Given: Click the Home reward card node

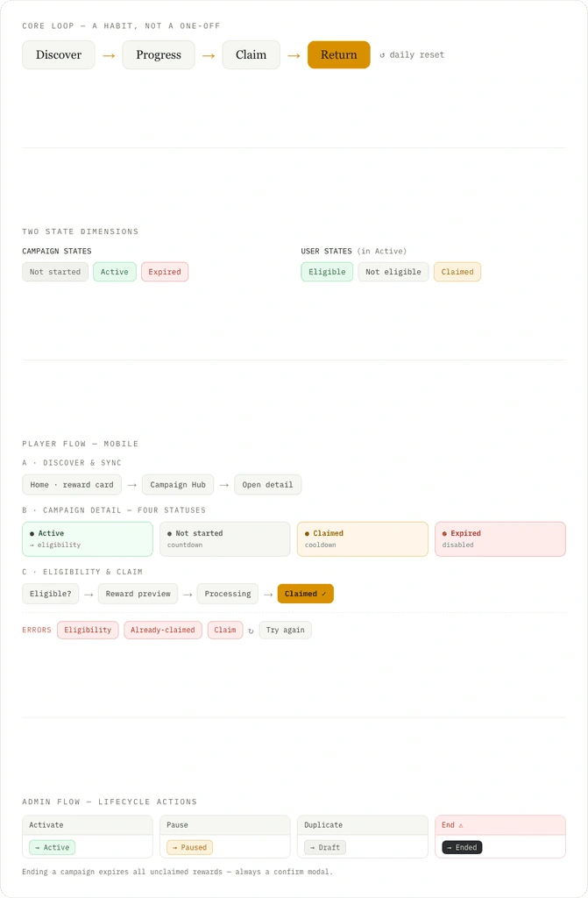Looking at the screenshot, I should tap(72, 484).
